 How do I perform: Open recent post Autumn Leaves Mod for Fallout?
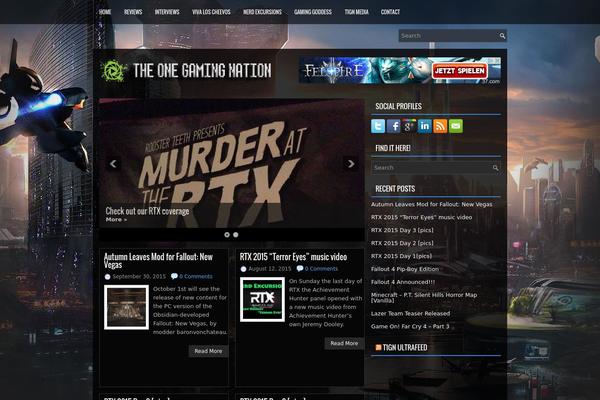(431, 204)
